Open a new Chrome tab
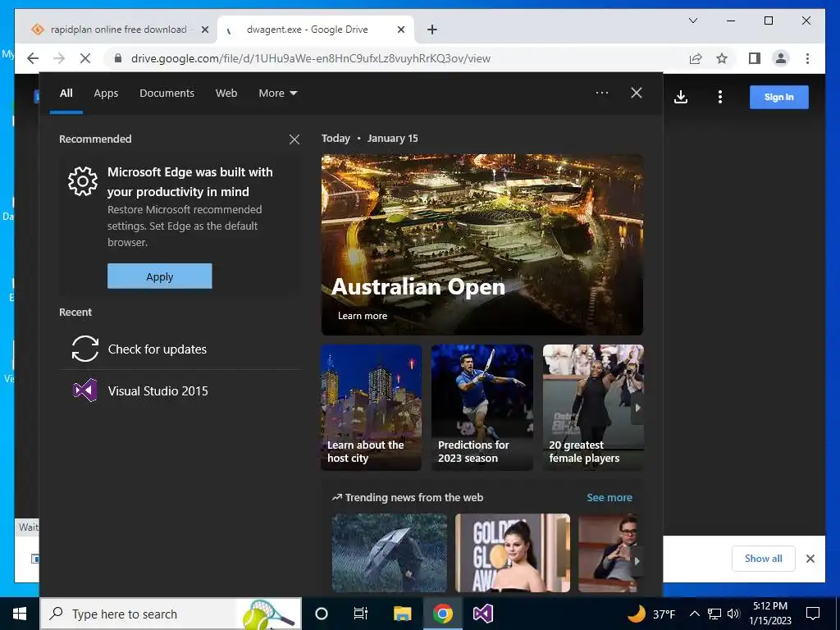 [x=432, y=30]
